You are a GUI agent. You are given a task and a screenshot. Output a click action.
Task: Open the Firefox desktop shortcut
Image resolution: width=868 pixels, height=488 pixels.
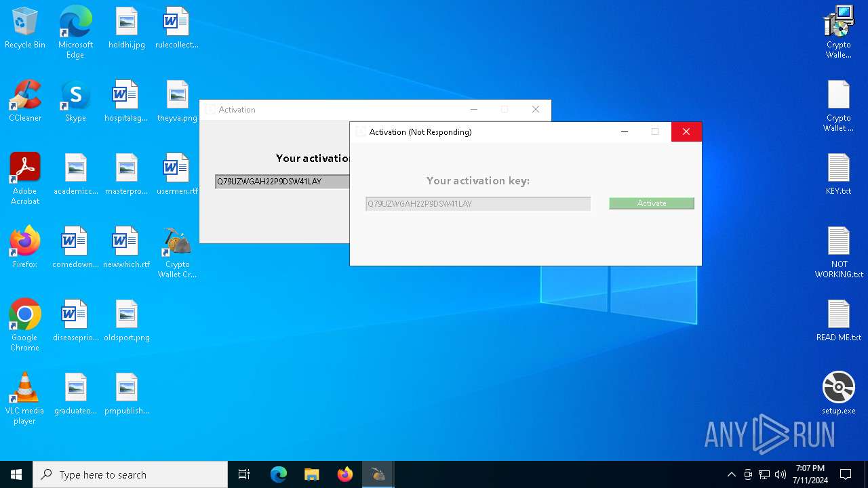click(25, 248)
